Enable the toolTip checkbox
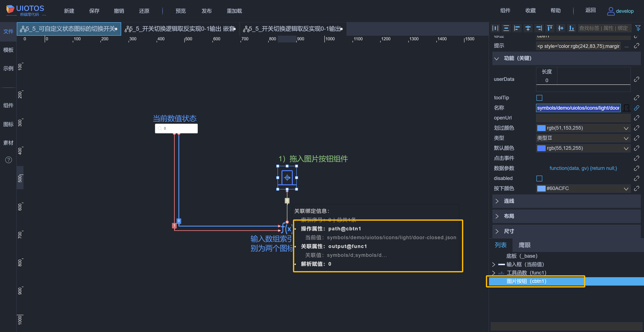644x332 pixels. (x=539, y=98)
